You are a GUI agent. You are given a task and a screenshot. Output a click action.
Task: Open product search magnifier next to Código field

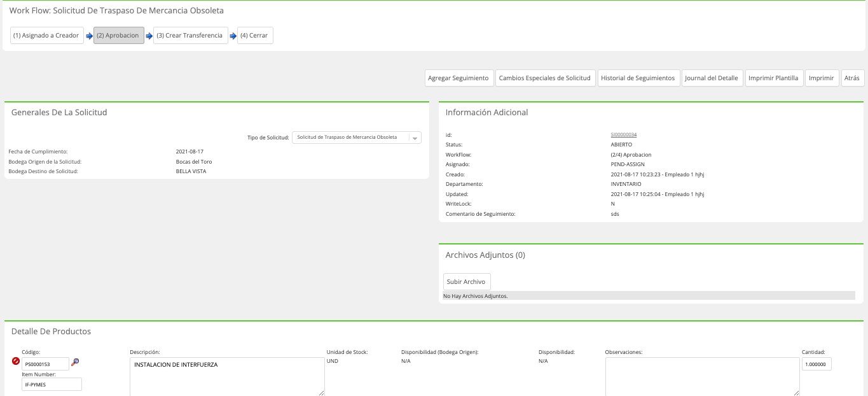pos(75,362)
